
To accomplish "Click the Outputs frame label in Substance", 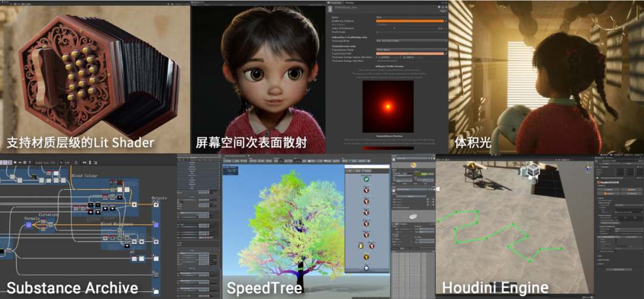I will pos(159,198).
